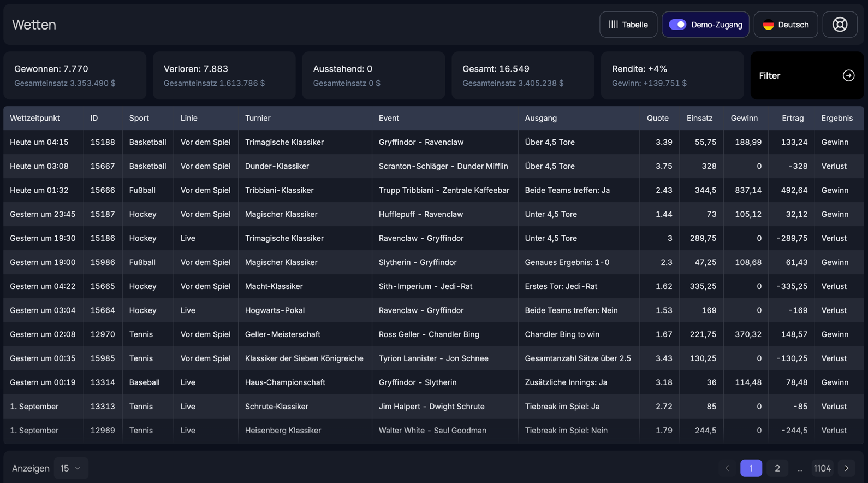The height and width of the screenshot is (483, 868).
Task: Expand the 15 rows-per-page dropdown
Action: click(x=70, y=468)
